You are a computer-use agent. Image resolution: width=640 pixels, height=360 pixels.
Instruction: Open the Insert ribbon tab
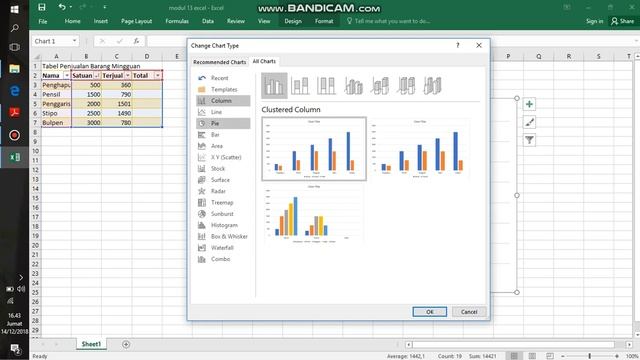(x=100, y=21)
